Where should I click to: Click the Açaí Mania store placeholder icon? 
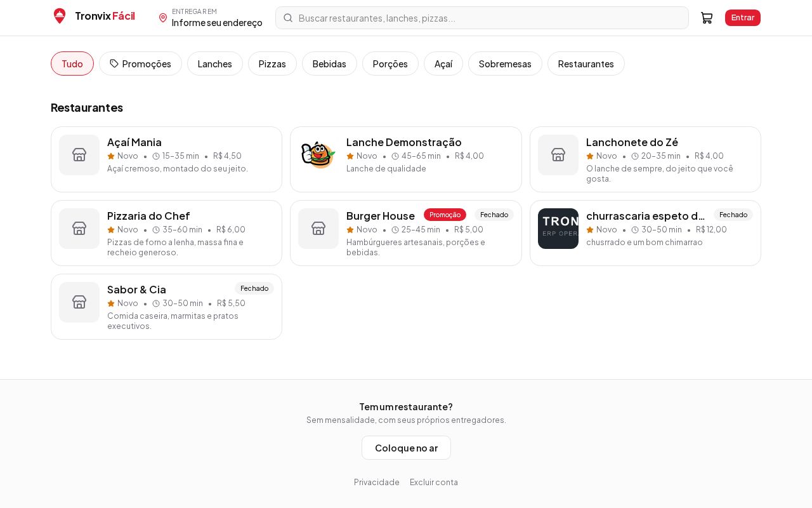(79, 155)
